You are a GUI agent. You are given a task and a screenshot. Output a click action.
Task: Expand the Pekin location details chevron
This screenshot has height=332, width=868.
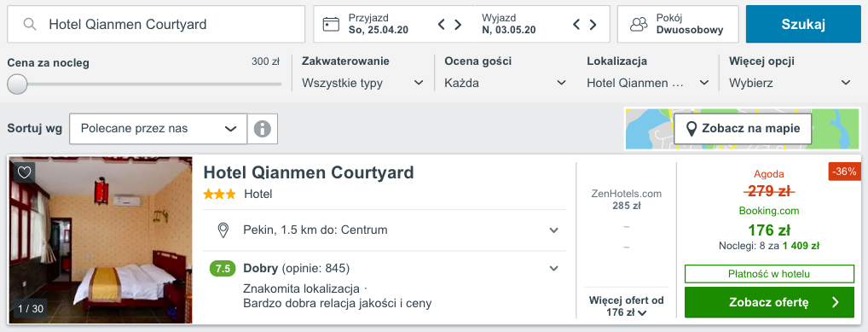coord(553,230)
